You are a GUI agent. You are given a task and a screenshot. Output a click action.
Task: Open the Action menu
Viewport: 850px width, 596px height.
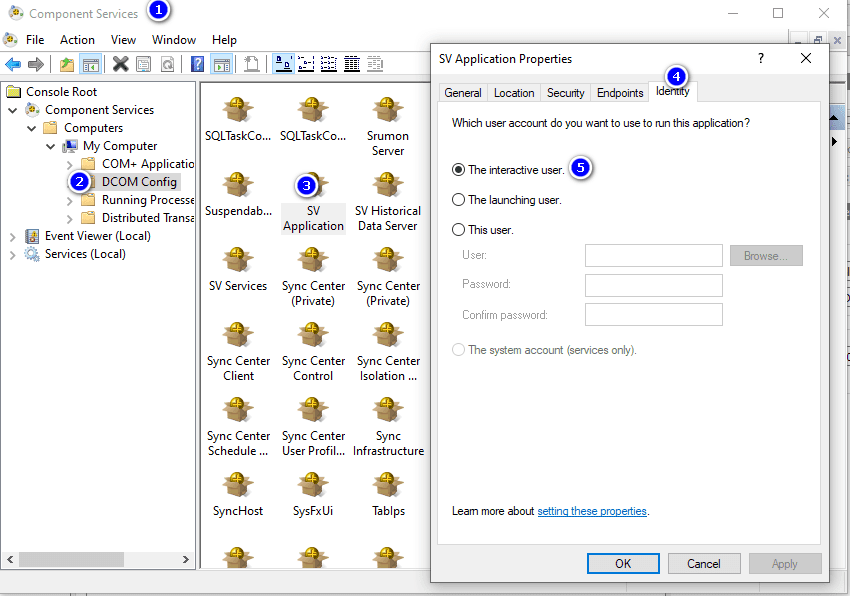coord(77,40)
